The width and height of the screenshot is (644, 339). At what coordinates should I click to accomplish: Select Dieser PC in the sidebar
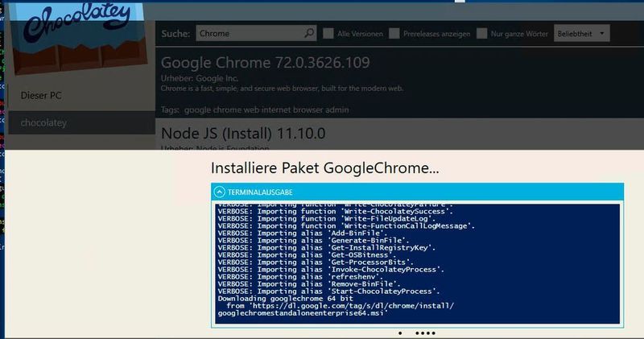click(x=41, y=95)
